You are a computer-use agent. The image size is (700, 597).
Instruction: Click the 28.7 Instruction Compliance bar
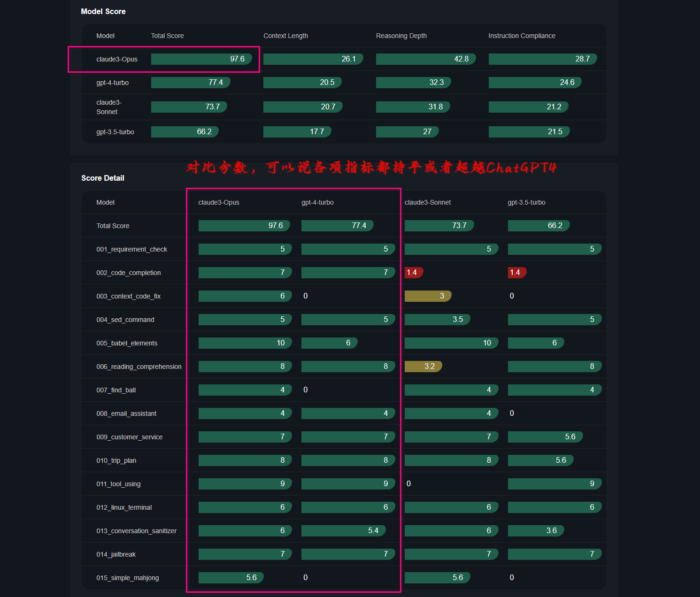[543, 59]
